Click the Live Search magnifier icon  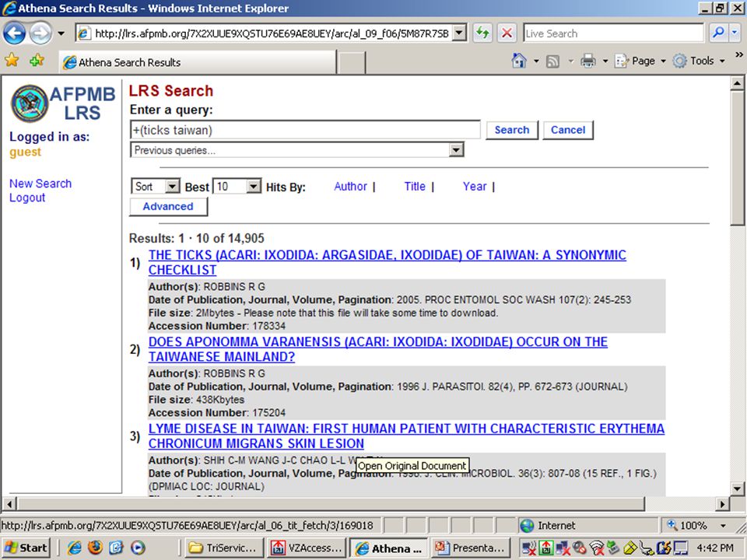tap(718, 33)
